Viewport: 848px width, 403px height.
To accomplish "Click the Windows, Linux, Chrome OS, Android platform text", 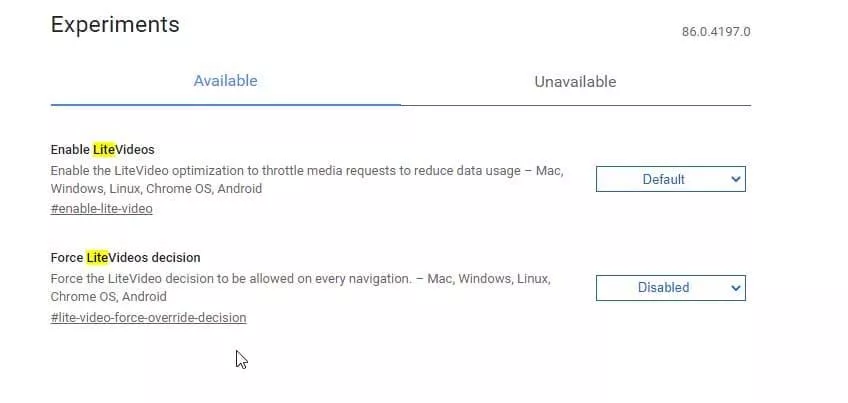I will coord(156,189).
